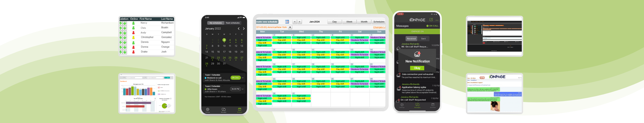The image size is (644, 123).
Task: Open Settings in the schedule phone's bottom bar
Action: pos(208,110)
